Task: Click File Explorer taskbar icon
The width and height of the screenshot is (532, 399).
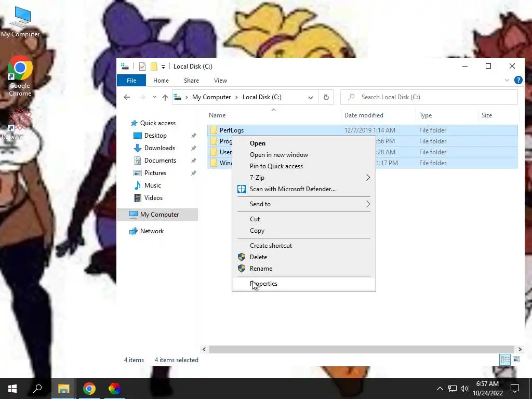Action: [63, 389]
